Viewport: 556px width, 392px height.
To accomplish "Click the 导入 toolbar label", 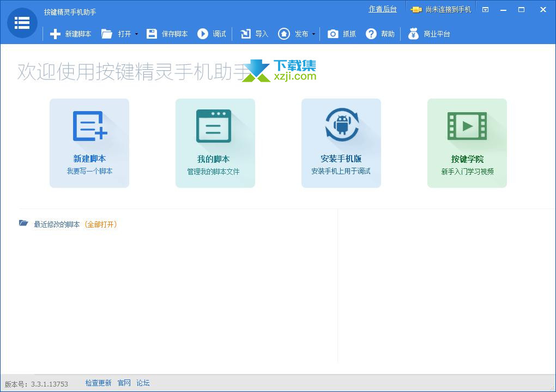I will (x=261, y=34).
